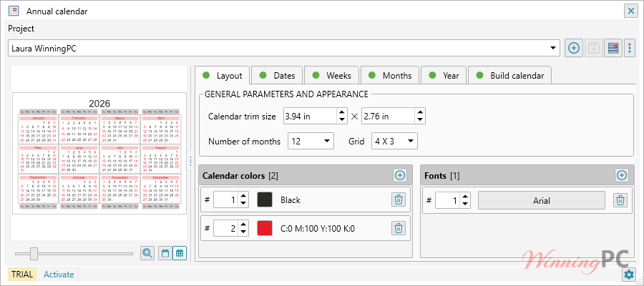
Task: Increase the Black color index number
Action: (243, 197)
